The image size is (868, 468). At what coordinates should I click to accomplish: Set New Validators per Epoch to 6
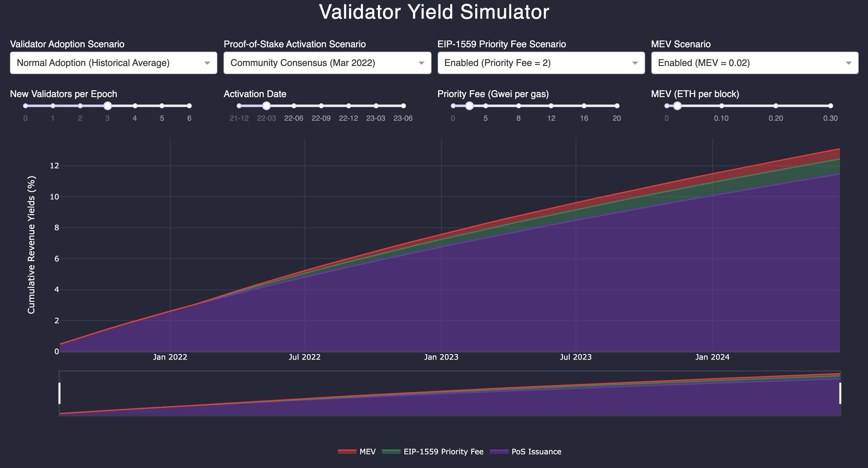189,106
